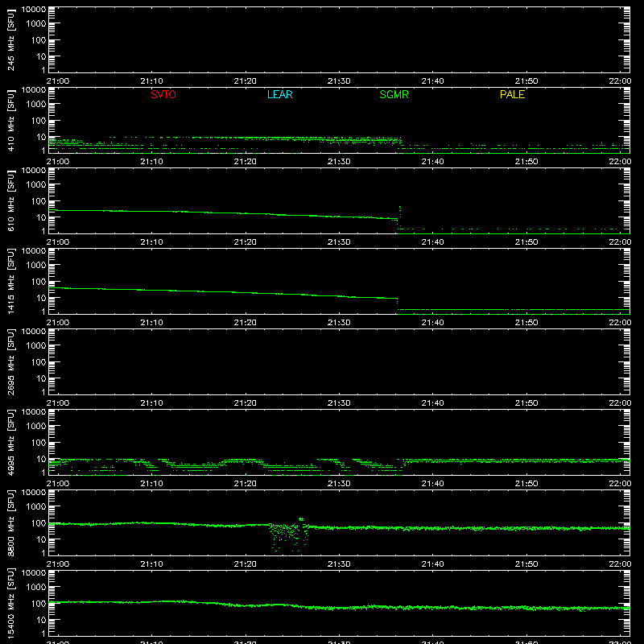644x644 pixels.
Task: Click the cyan LEAR station label
Action: (279, 94)
